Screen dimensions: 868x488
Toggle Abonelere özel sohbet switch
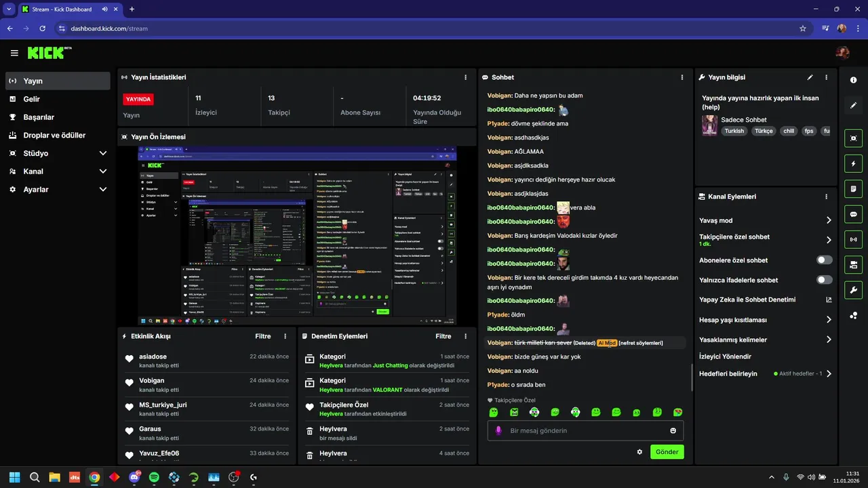tap(825, 260)
